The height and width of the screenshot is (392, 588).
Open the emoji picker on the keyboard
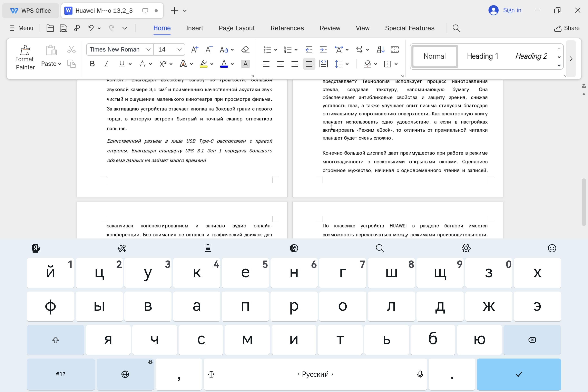[552, 248]
